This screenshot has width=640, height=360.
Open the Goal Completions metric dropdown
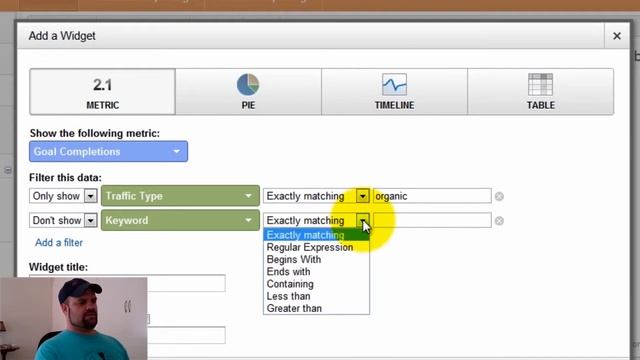109,151
